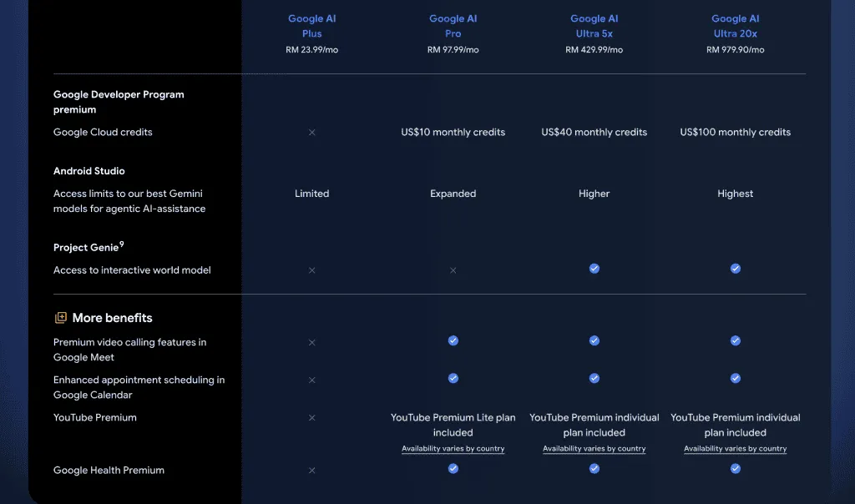Click US$10 monthly credits cell
Screen dimensions: 855x504
click(453, 133)
